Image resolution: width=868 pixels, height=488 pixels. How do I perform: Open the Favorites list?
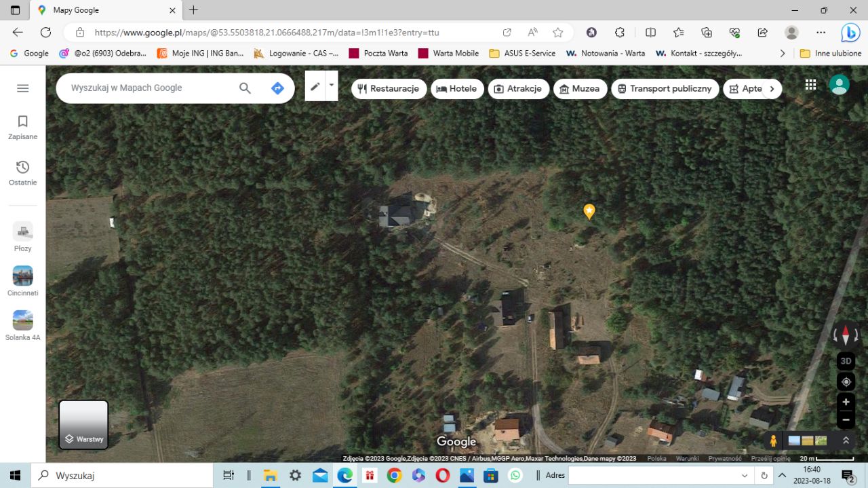point(679,32)
